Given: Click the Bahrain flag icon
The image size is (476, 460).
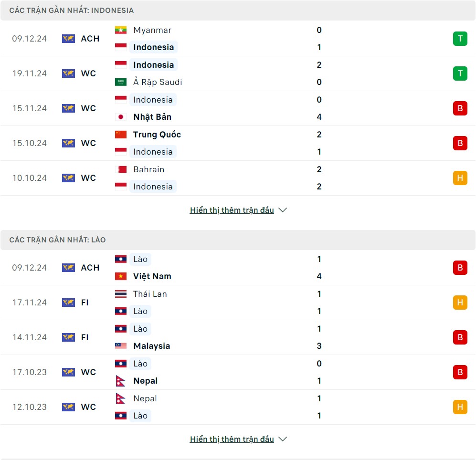Looking at the screenshot, I should click(x=121, y=169).
